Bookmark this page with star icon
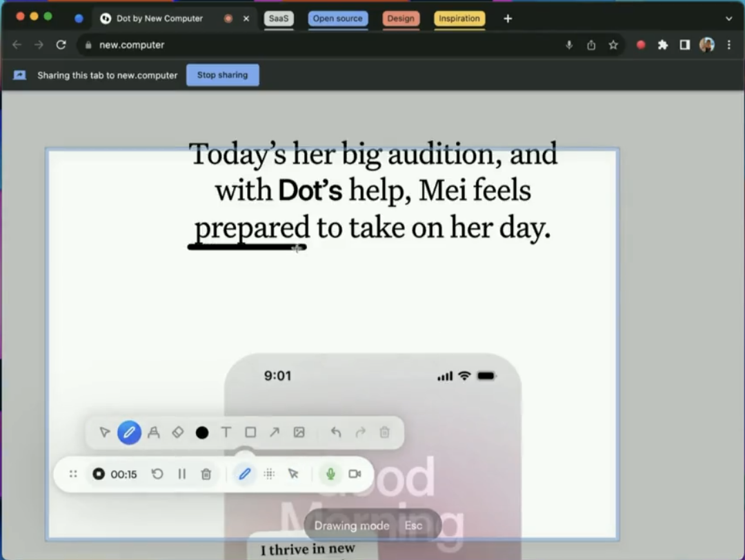Viewport: 745px width, 560px height. (x=613, y=45)
